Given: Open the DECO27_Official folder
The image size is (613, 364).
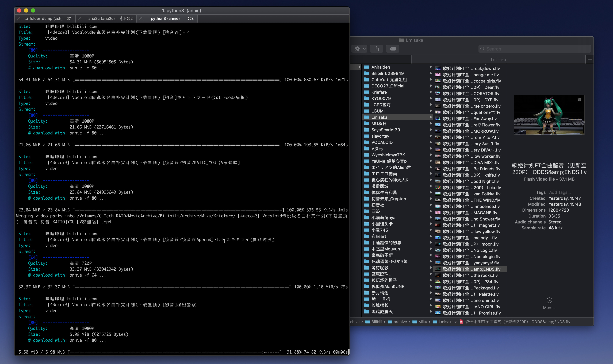Looking at the screenshot, I should coord(388,86).
